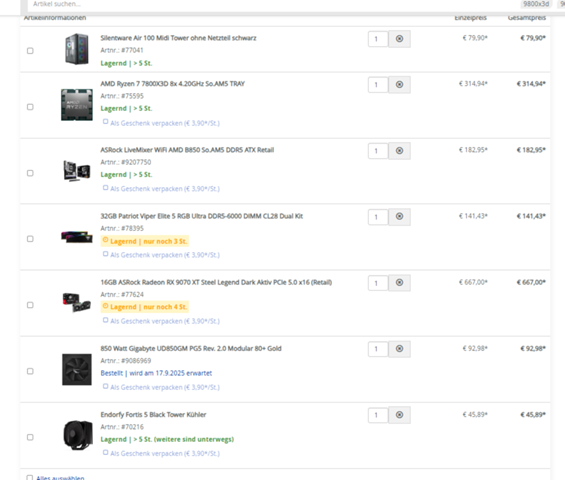
Task: Edit the quantity field for the Gigabyte PSU
Action: coord(378,349)
